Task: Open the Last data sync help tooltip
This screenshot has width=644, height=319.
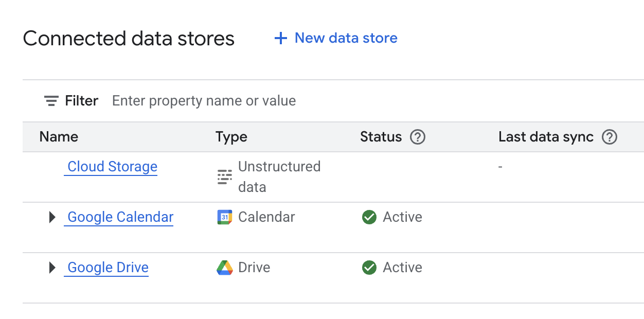Action: (x=610, y=137)
